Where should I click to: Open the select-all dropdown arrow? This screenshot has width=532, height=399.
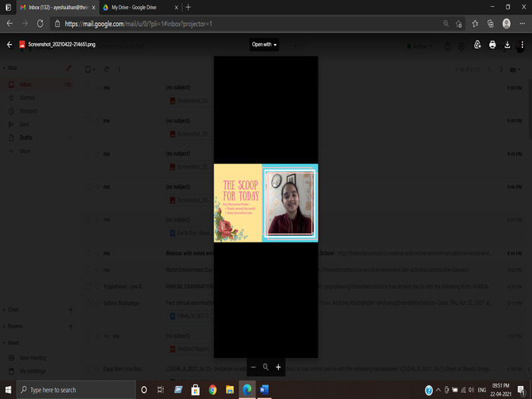pos(94,70)
